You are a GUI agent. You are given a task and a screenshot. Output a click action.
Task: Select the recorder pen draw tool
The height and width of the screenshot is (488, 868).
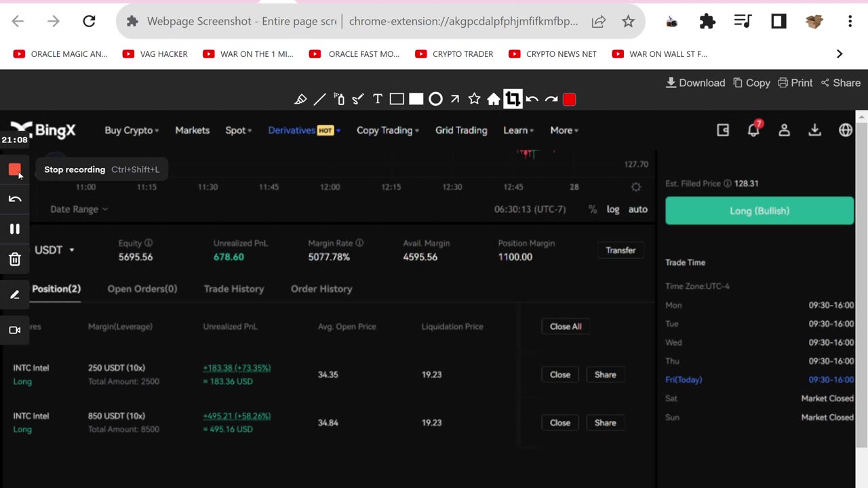(15, 295)
